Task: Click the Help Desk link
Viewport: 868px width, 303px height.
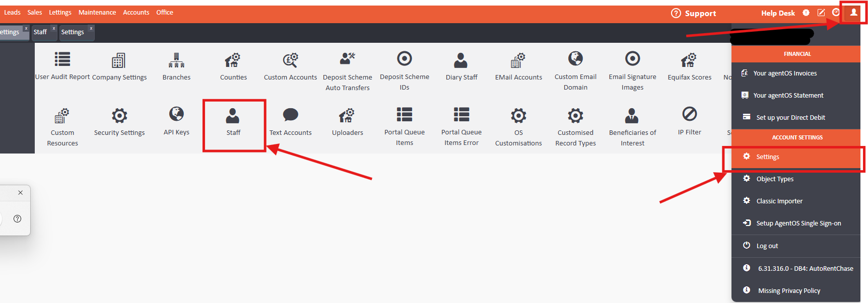Action: pos(777,13)
